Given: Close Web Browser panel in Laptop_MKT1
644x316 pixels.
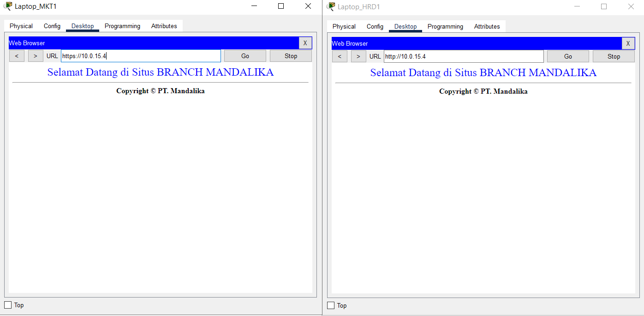Looking at the screenshot, I should (305, 43).
